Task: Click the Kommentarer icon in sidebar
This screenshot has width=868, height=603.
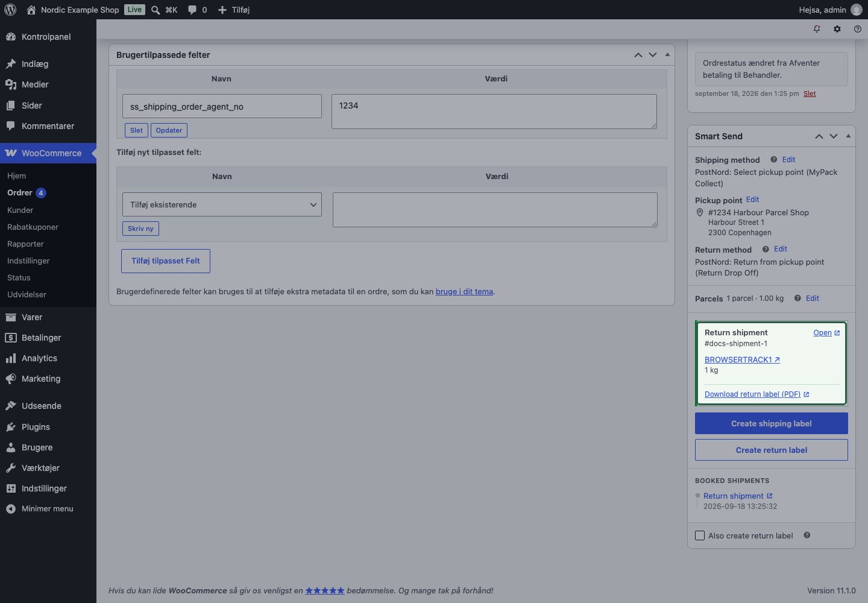Action: (x=11, y=126)
